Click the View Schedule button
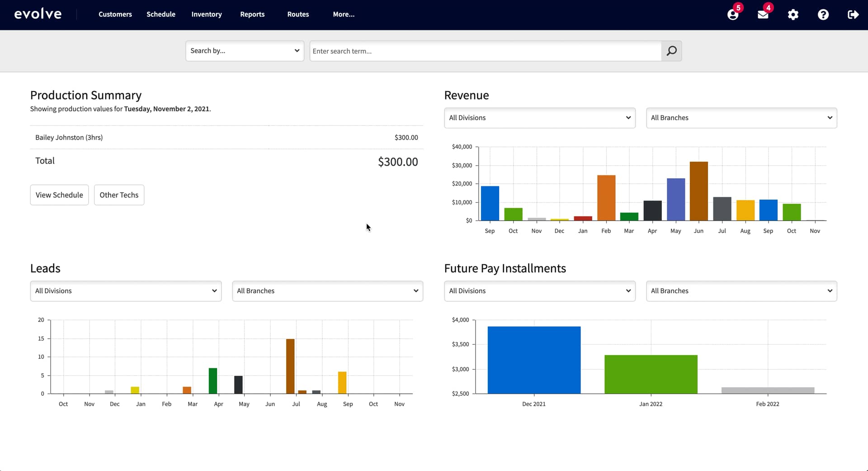Image resolution: width=868 pixels, height=471 pixels. pos(59,195)
